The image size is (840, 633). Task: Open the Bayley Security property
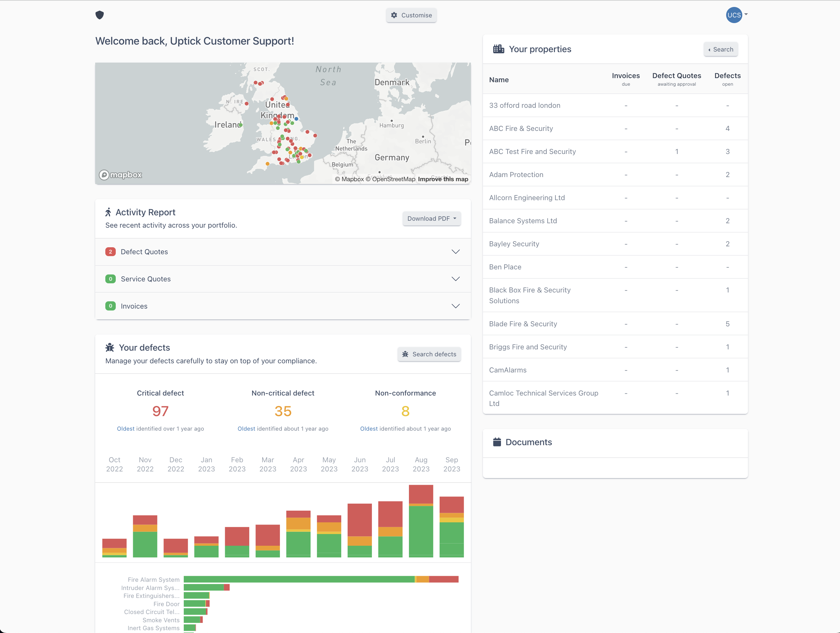point(615,244)
